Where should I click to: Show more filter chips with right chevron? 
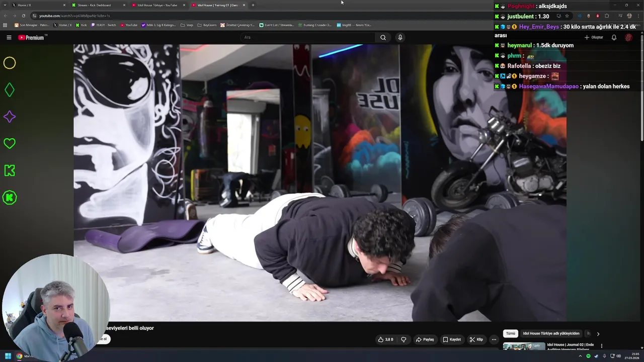tap(598, 333)
